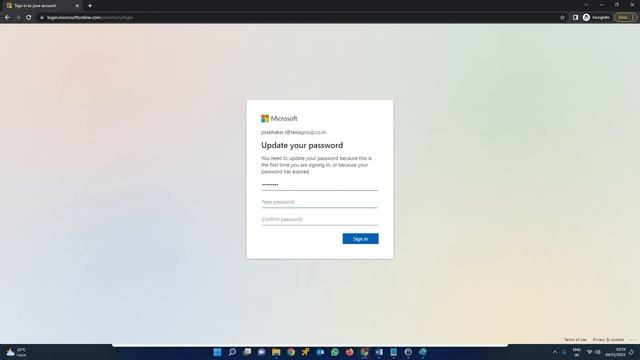Reload the page with the refresh icon
Viewport: 640px width, 360px height.
(29, 18)
